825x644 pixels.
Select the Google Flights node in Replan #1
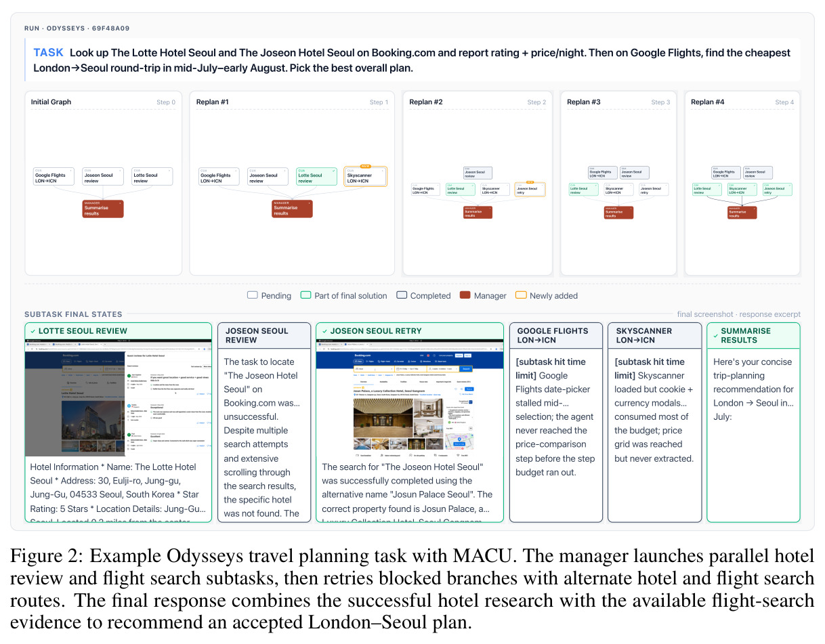(219, 177)
